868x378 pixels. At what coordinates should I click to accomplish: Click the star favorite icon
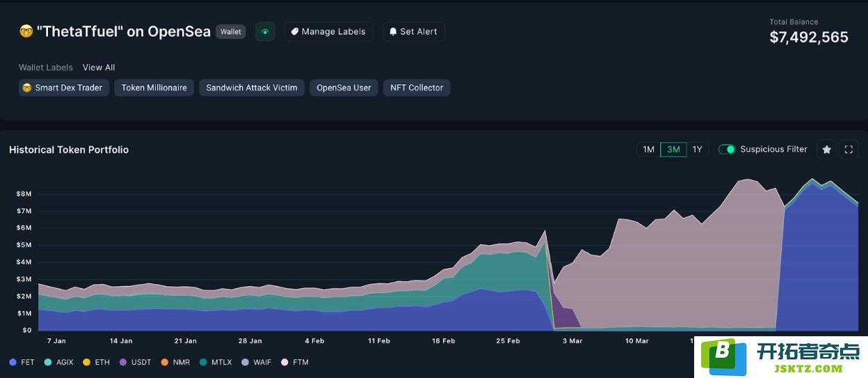(x=826, y=150)
